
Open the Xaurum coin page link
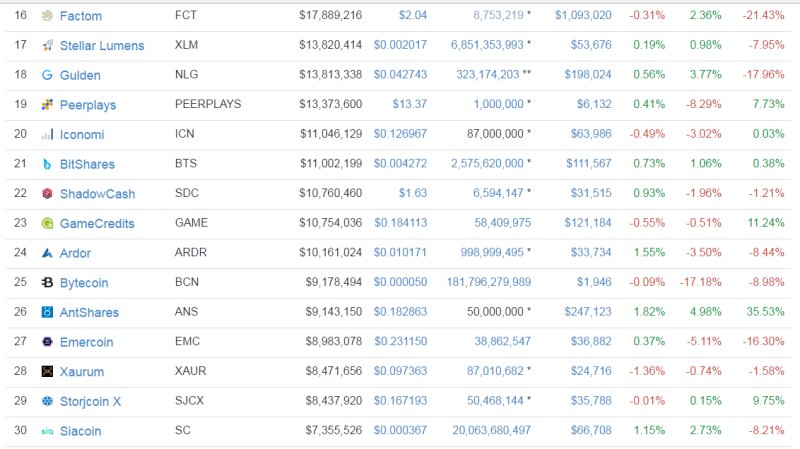pos(82,372)
